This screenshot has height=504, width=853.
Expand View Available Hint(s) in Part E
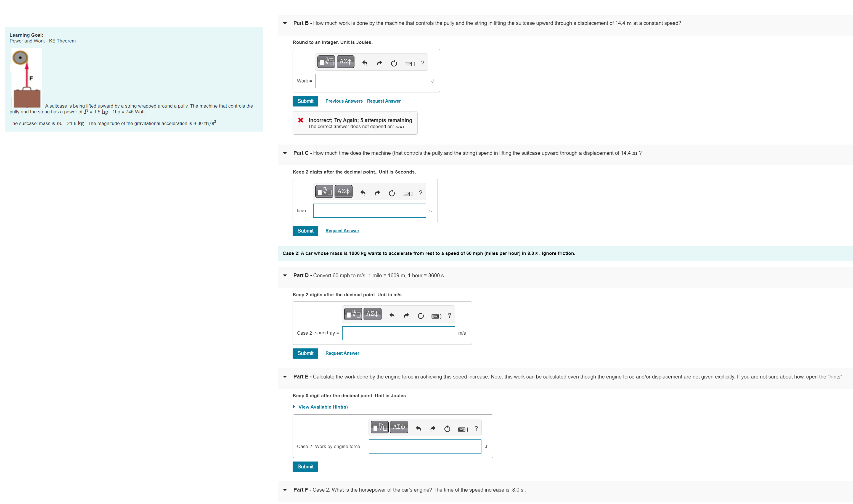tap(322, 407)
